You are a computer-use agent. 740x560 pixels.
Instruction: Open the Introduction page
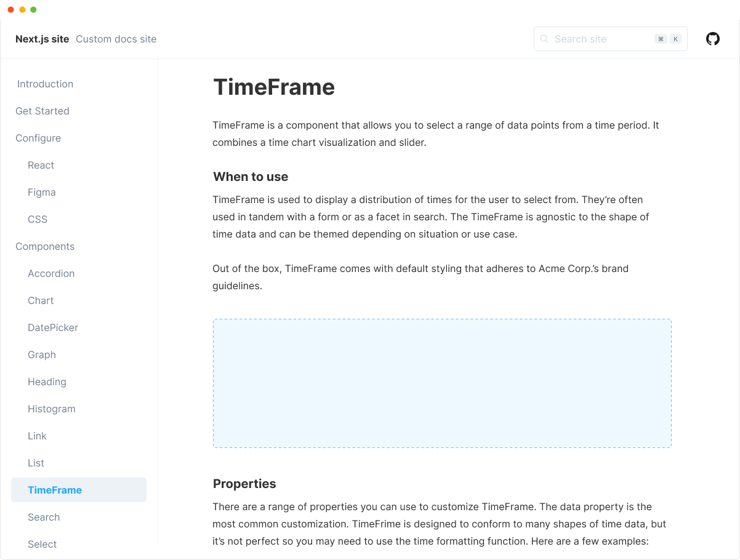click(x=45, y=84)
